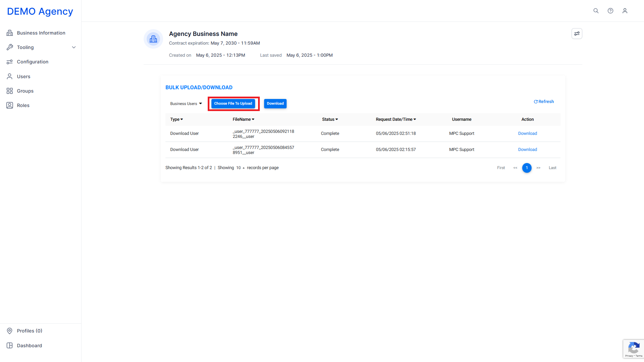Click the blue Download button beside upload

click(x=275, y=104)
